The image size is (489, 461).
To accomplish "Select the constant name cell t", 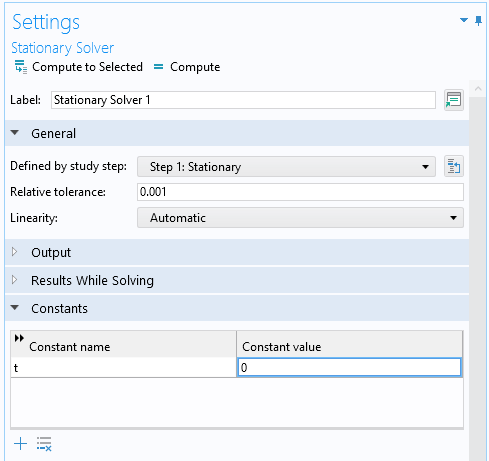I will coord(124,368).
